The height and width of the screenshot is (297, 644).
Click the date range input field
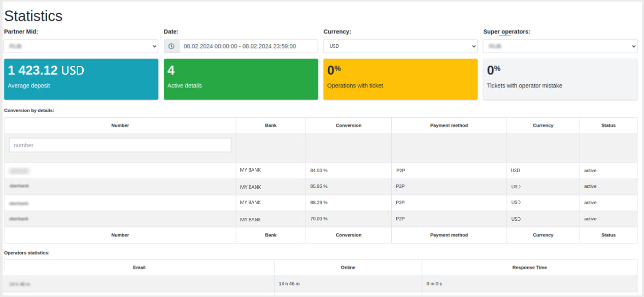click(249, 46)
